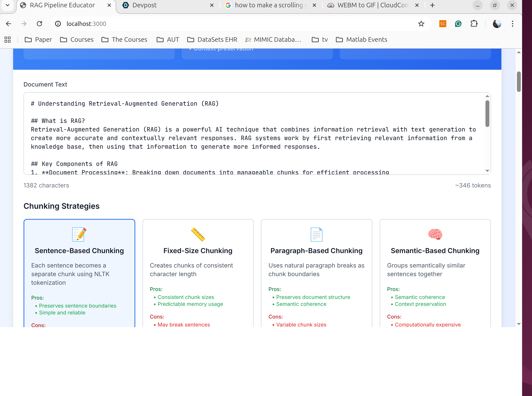Click the orange SC extension icon
The width and height of the screenshot is (532, 396).
click(x=443, y=24)
